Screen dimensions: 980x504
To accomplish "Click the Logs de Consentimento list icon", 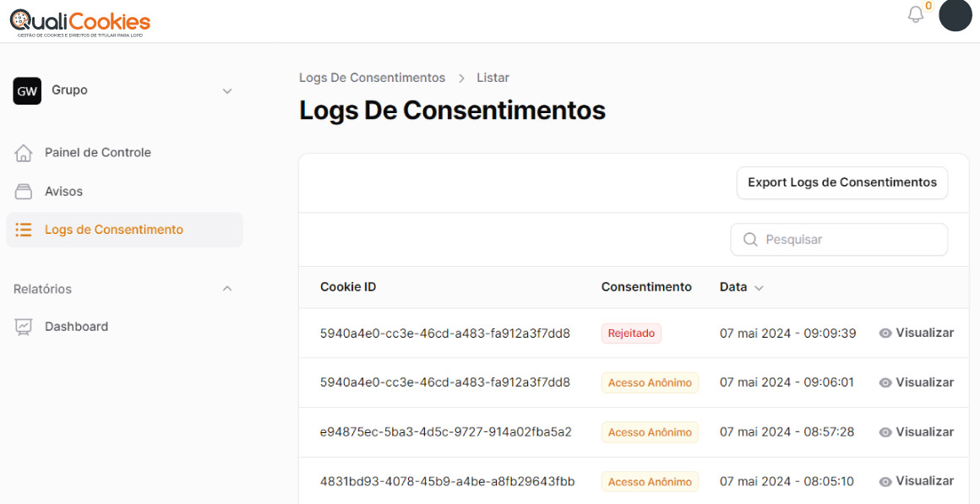I will (x=24, y=230).
